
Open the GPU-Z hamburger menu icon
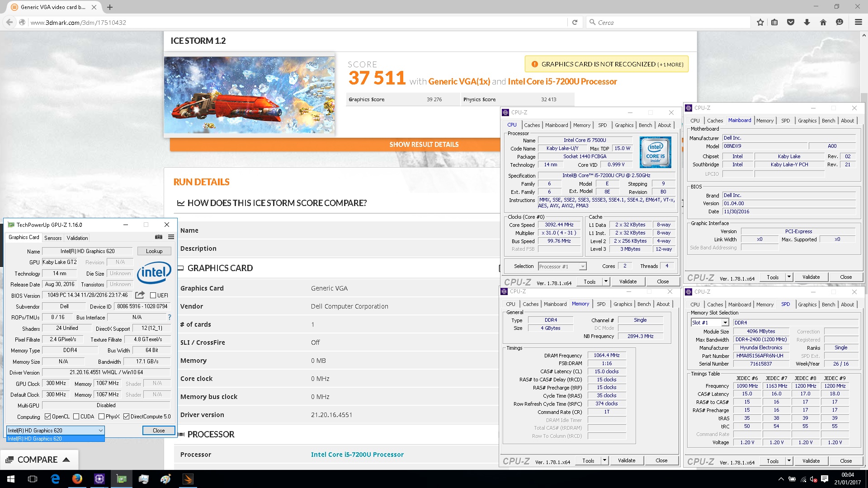pyautogui.click(x=171, y=237)
